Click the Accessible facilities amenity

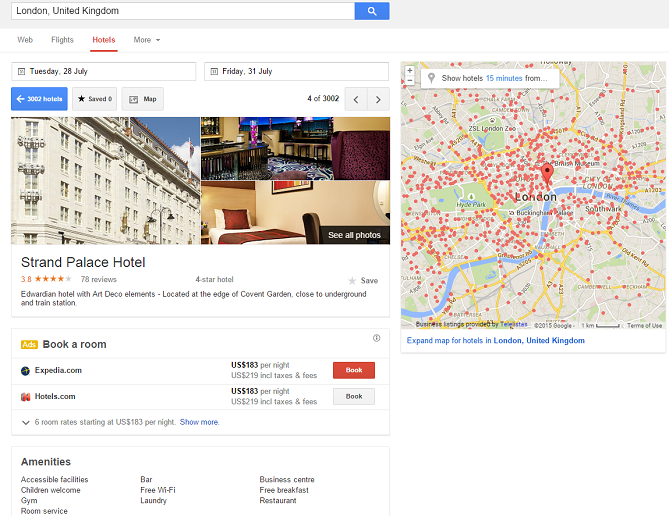click(x=55, y=480)
